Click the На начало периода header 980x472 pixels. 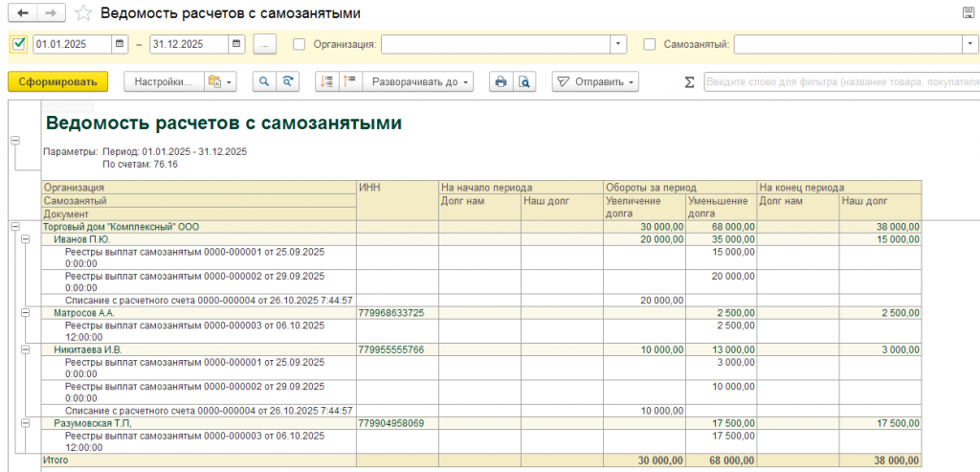[521, 187]
